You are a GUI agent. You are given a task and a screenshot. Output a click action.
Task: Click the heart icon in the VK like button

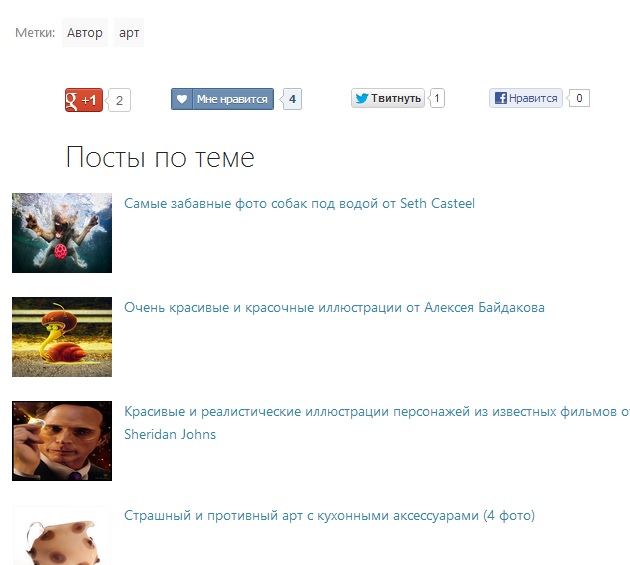182,99
